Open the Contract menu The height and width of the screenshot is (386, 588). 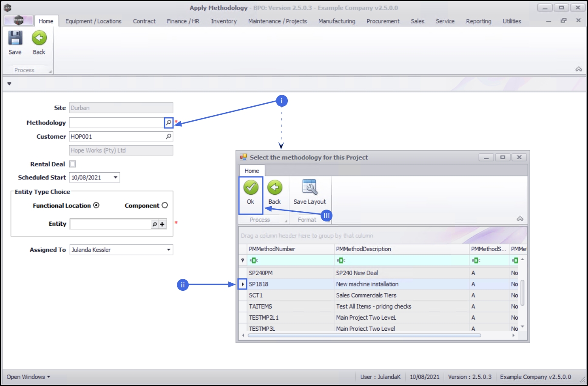coord(144,21)
